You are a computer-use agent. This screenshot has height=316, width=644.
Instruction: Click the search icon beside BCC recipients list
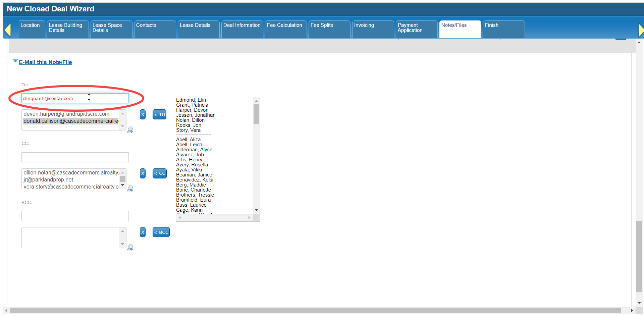pyautogui.click(x=130, y=248)
